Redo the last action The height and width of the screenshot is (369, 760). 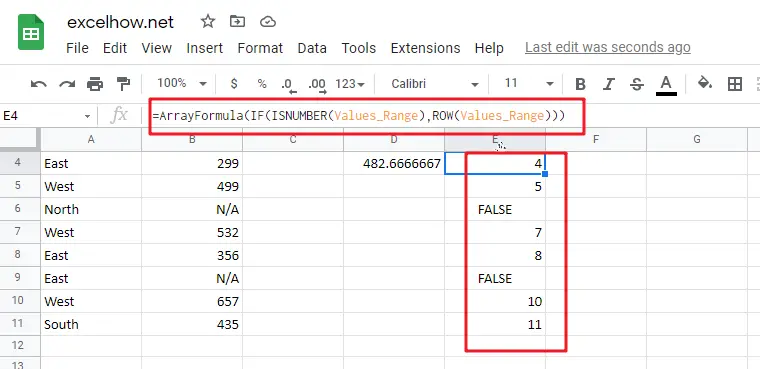67,84
